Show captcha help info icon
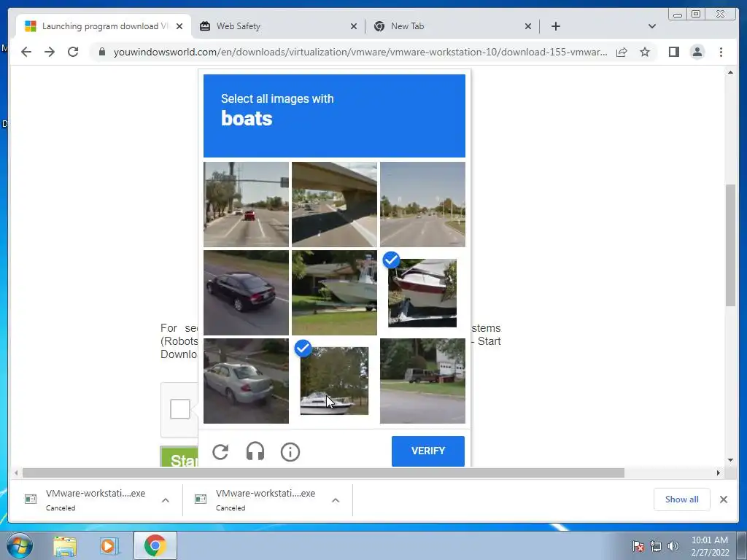Viewport: 747px width, 560px height. point(290,451)
